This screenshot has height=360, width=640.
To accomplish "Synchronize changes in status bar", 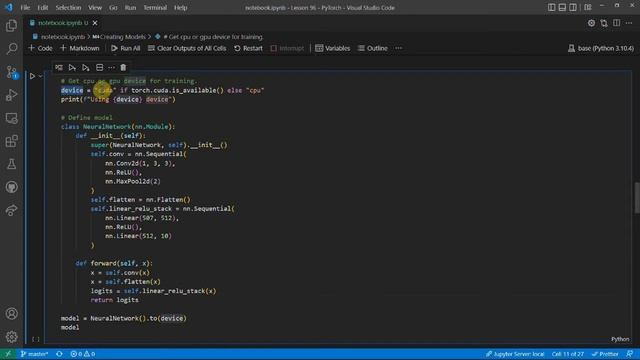I will [x=59, y=354].
